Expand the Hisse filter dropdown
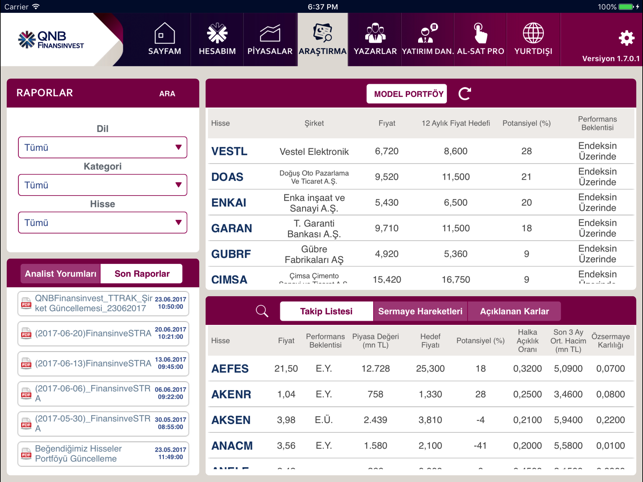Image resolution: width=643 pixels, height=482 pixels. 103,223
